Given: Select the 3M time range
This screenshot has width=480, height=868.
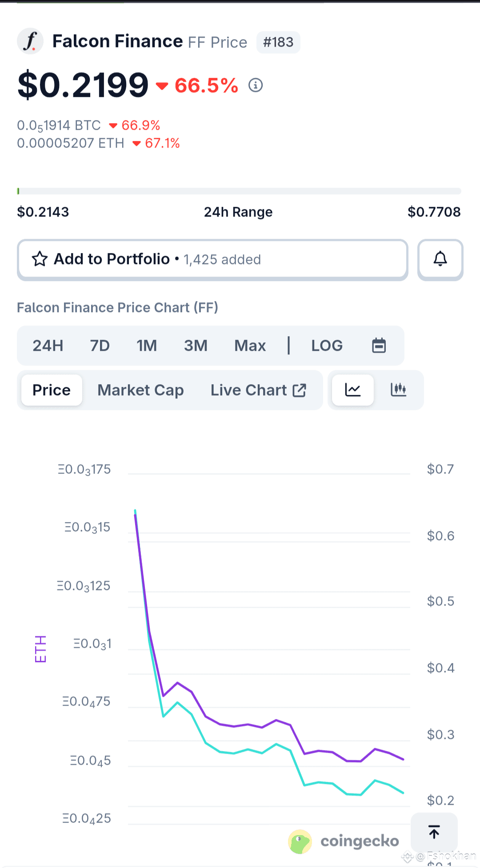Looking at the screenshot, I should pyautogui.click(x=196, y=346).
